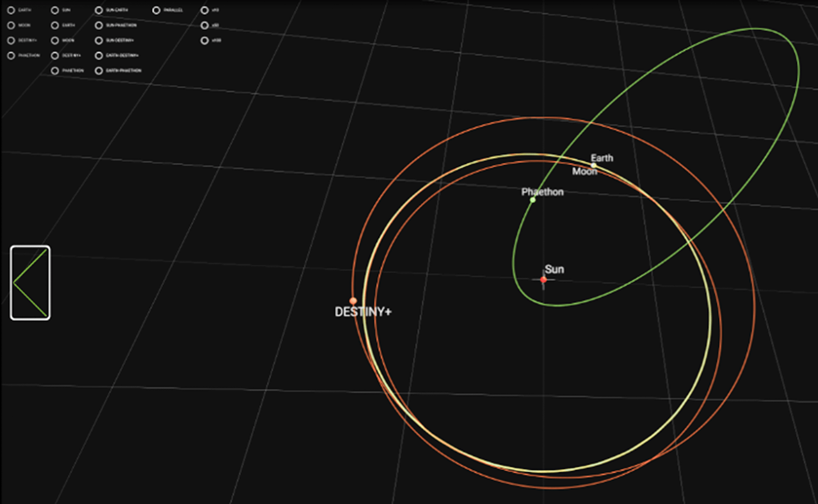Choose the EARTH-PHAETHON option

point(99,70)
